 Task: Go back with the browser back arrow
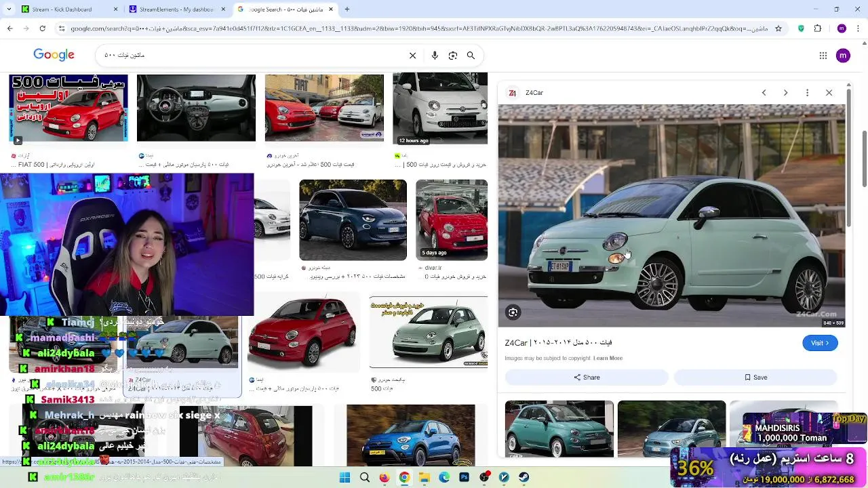pos(9,28)
